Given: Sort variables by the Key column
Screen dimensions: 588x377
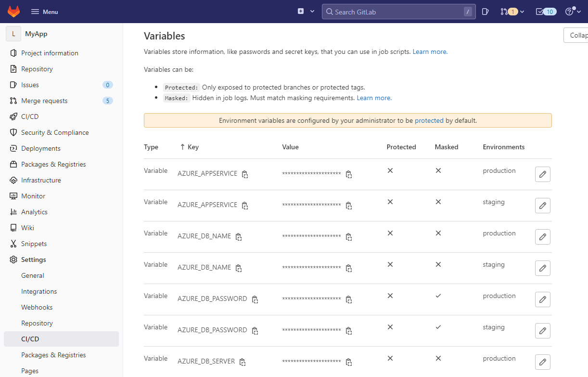Looking at the screenshot, I should pos(190,147).
